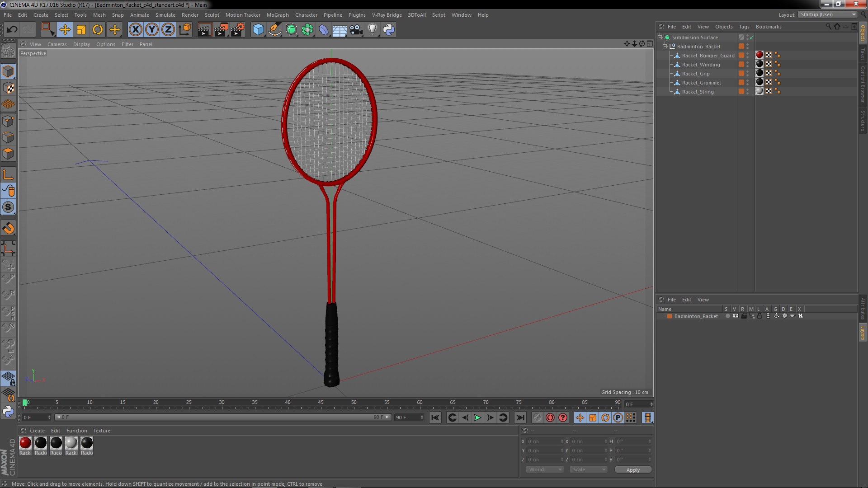Open the spline pen tool

pyautogui.click(x=274, y=30)
